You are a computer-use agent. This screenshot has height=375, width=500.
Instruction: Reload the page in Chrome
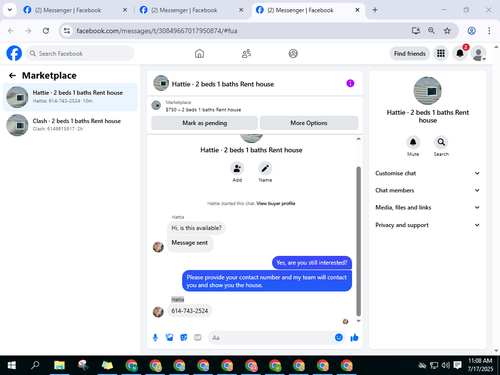[x=46, y=31]
